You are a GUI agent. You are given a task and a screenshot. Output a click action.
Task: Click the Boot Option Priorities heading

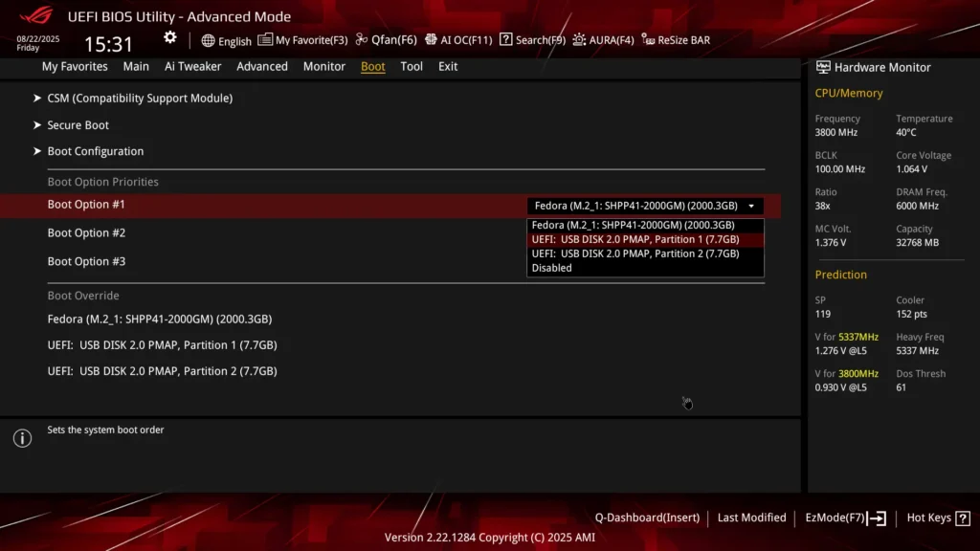103,182
